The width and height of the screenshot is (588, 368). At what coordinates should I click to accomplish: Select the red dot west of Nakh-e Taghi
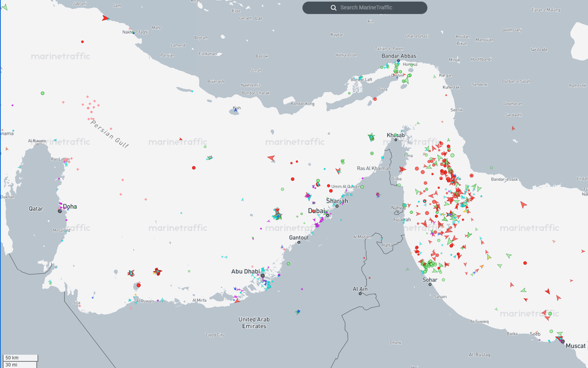[x=82, y=42]
